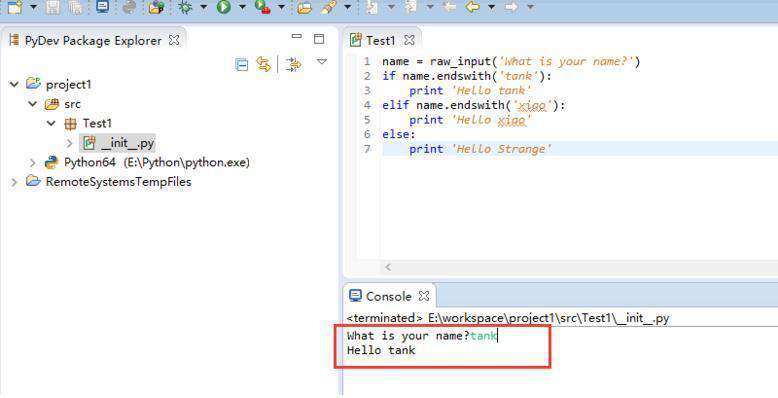Run the script with green play button
This screenshot has width=778, height=398.
click(224, 7)
